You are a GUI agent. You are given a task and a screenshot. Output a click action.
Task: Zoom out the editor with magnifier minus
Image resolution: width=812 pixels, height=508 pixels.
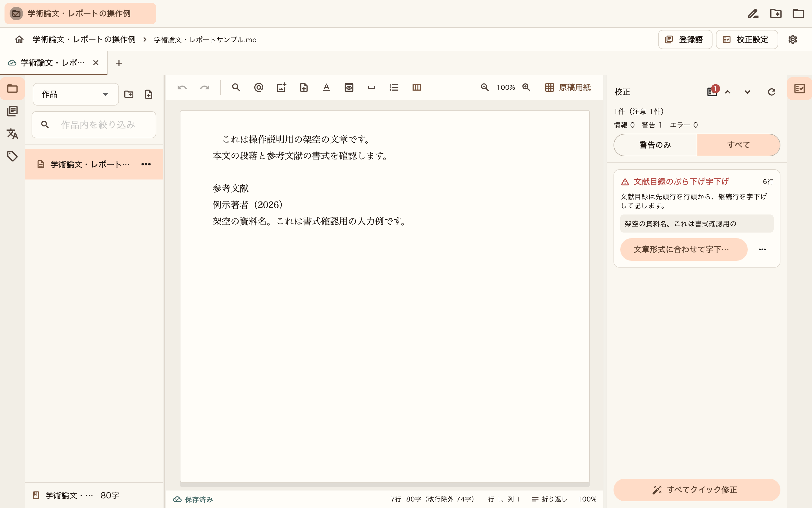pyautogui.click(x=484, y=87)
